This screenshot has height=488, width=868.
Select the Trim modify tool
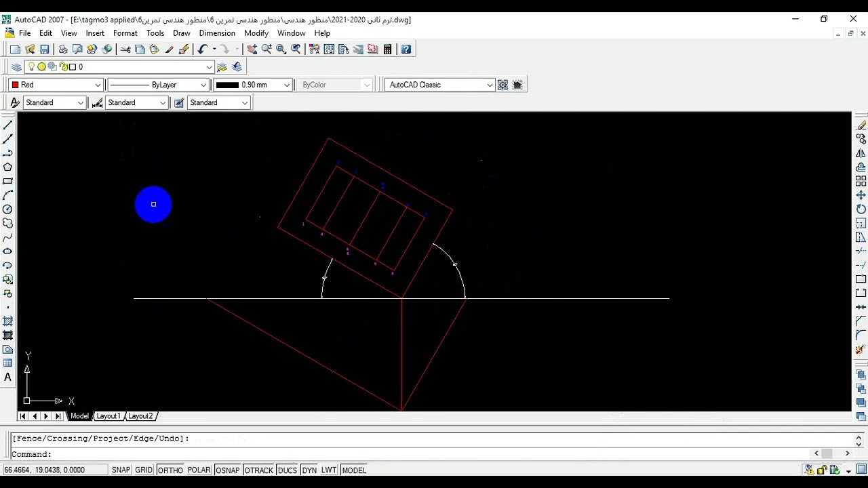861,251
